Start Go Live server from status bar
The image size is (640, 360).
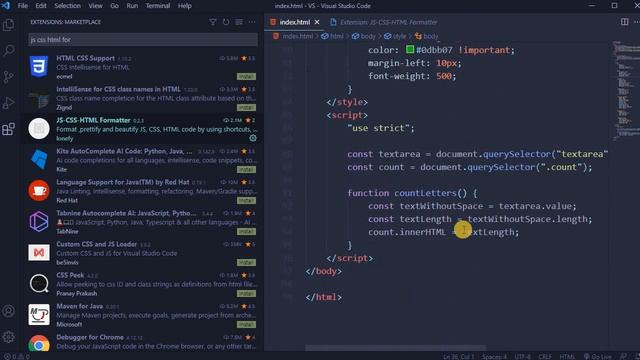point(598,357)
